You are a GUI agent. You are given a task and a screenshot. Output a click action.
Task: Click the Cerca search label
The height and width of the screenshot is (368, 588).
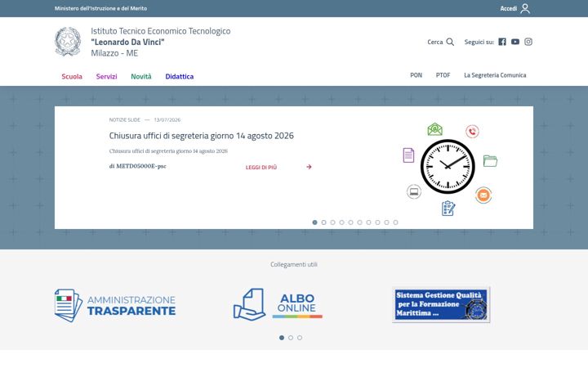[x=435, y=42]
